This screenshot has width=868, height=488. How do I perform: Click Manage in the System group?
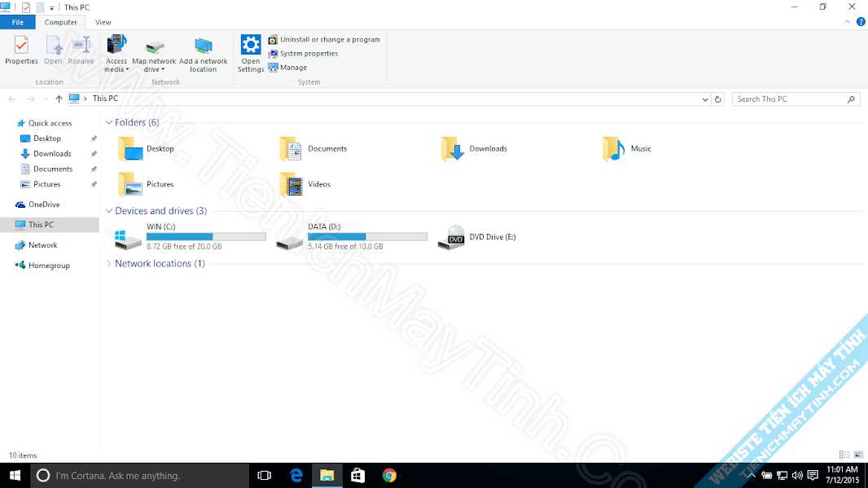pyautogui.click(x=288, y=68)
